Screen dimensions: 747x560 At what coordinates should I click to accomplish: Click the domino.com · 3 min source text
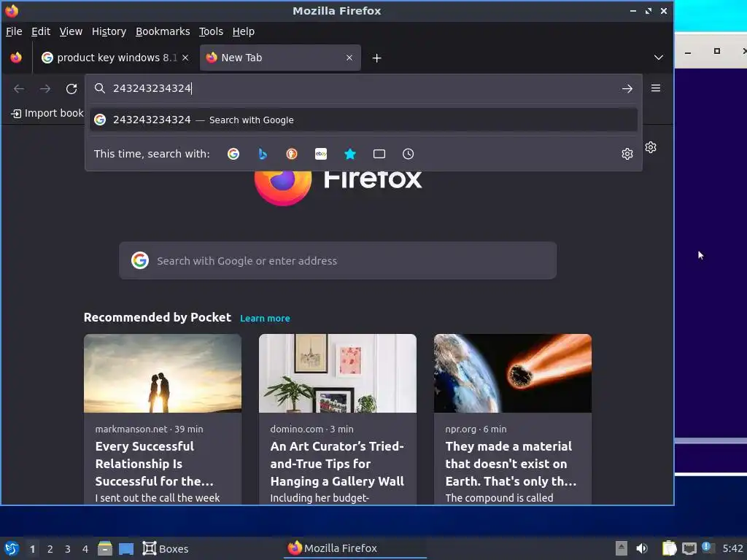312,429
